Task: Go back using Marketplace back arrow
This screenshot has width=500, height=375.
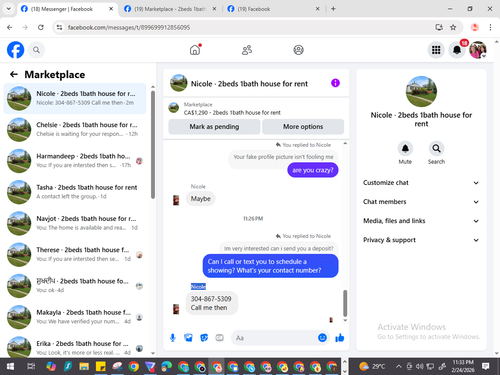Action: 14,74
